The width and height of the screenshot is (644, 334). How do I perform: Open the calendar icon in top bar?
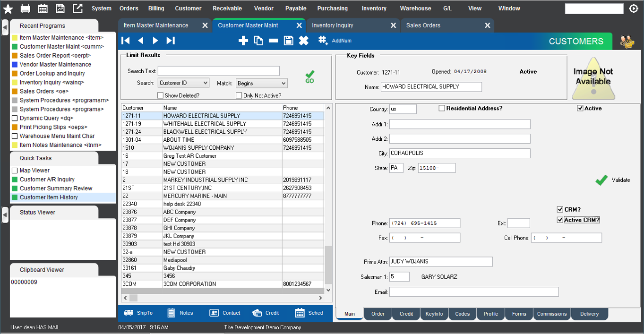(x=43, y=9)
